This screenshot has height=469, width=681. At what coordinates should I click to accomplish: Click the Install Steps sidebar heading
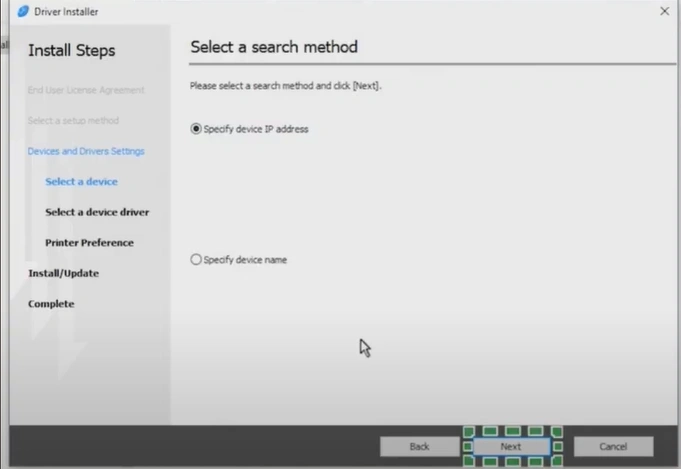coord(71,51)
